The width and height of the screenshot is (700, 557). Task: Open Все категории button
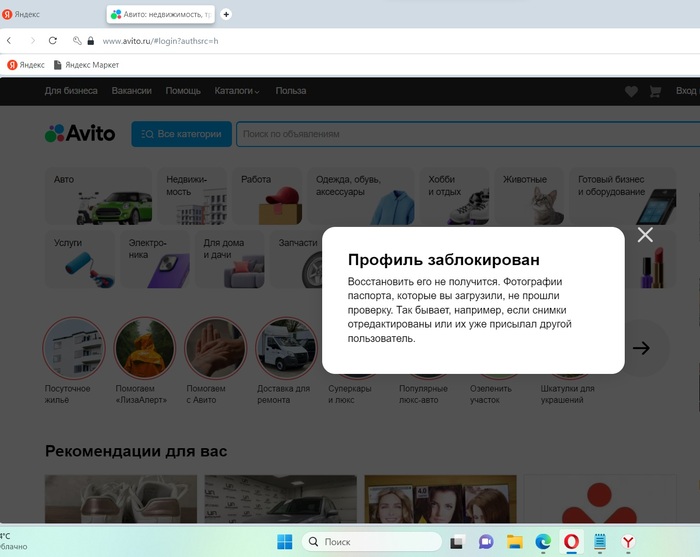click(182, 134)
